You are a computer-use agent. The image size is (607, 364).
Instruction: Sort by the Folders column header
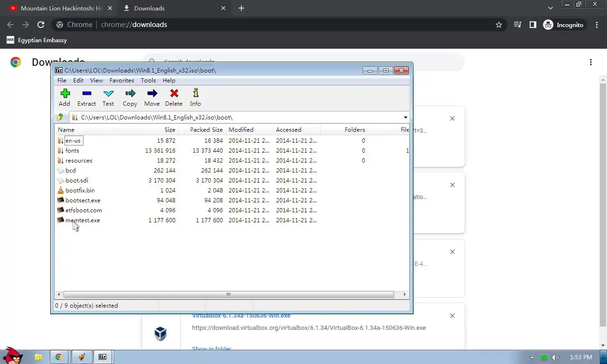click(344, 129)
